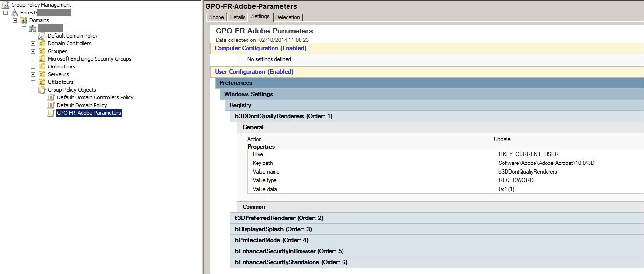Click the Domain Controllers OU icon

[x=42, y=43]
